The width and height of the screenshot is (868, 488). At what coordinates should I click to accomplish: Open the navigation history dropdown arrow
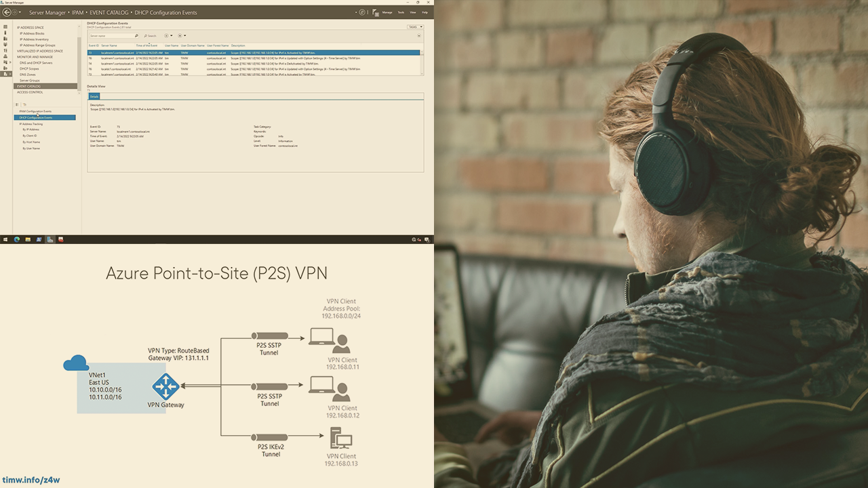coord(20,12)
